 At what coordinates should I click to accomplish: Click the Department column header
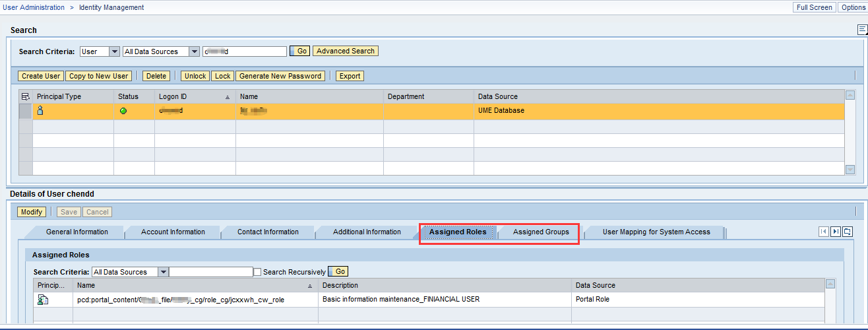click(429, 96)
